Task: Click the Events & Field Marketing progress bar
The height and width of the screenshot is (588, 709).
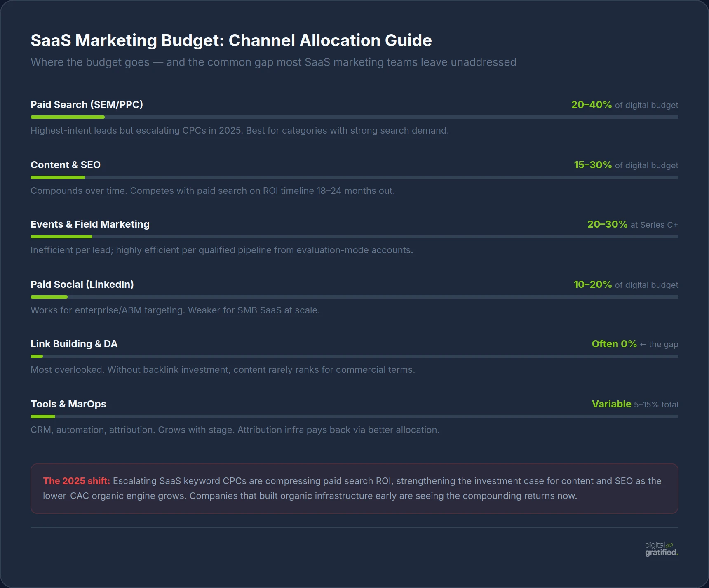Action: 354,237
